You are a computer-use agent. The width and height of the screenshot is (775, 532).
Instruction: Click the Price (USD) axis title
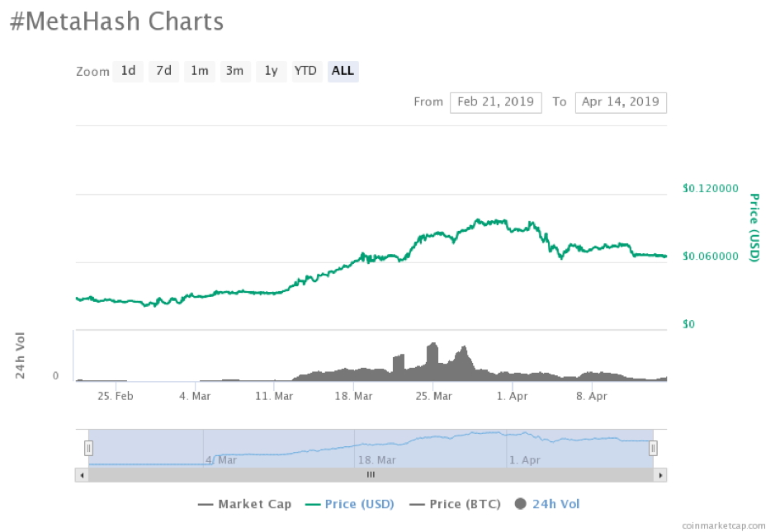(x=754, y=227)
